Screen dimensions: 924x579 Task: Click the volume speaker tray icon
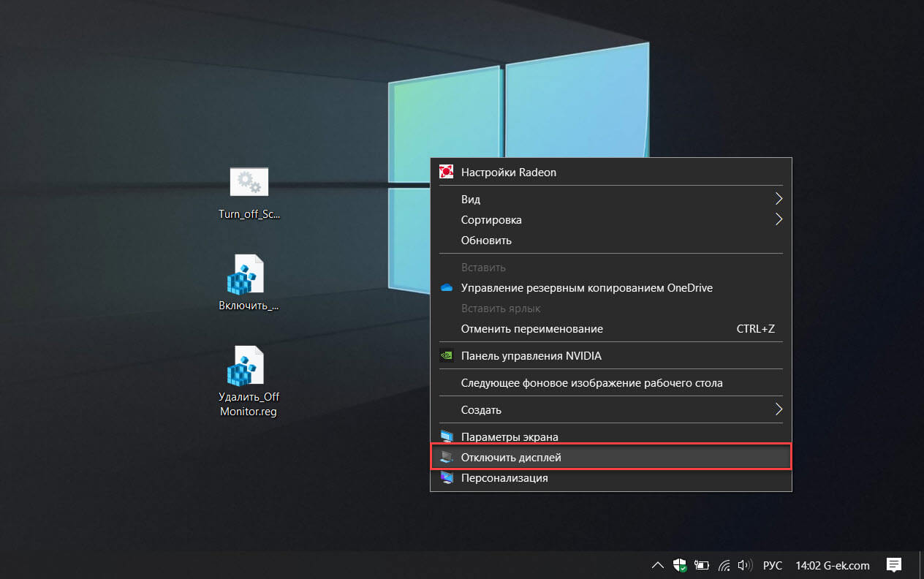click(x=745, y=565)
